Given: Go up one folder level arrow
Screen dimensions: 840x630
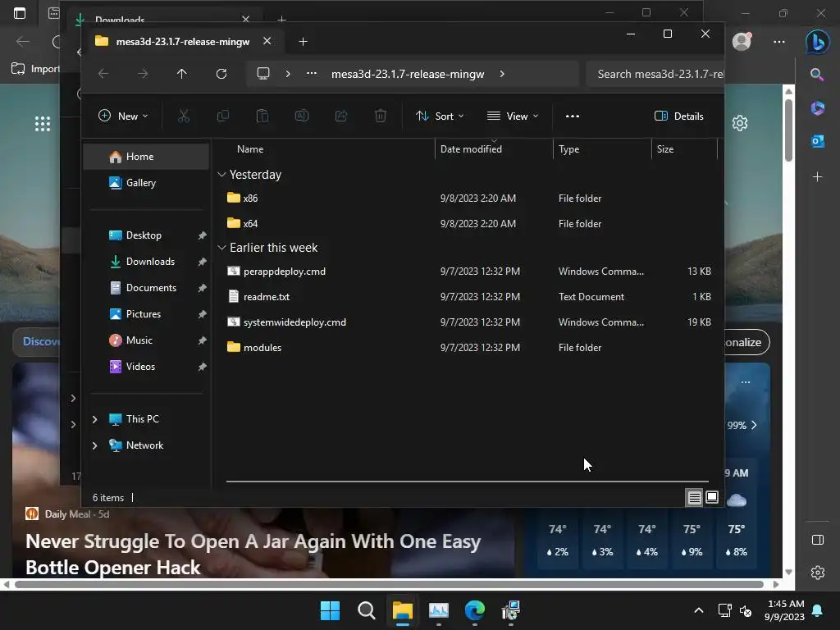Looking at the screenshot, I should point(182,74).
